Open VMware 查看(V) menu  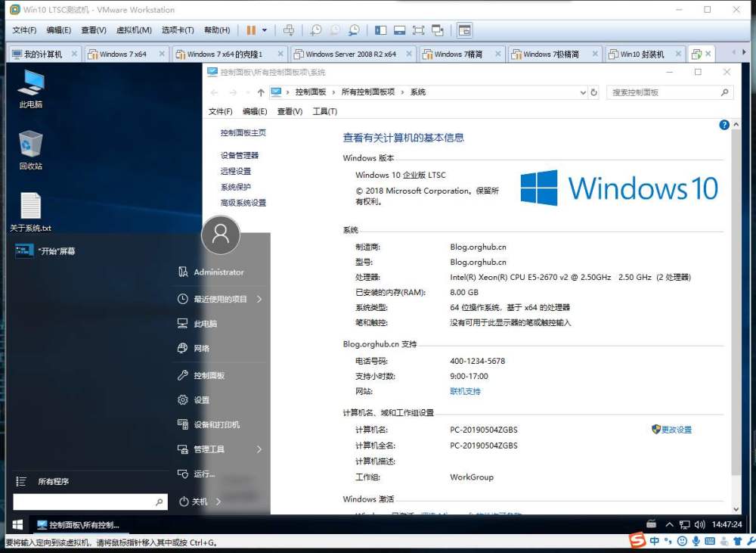tap(94, 30)
